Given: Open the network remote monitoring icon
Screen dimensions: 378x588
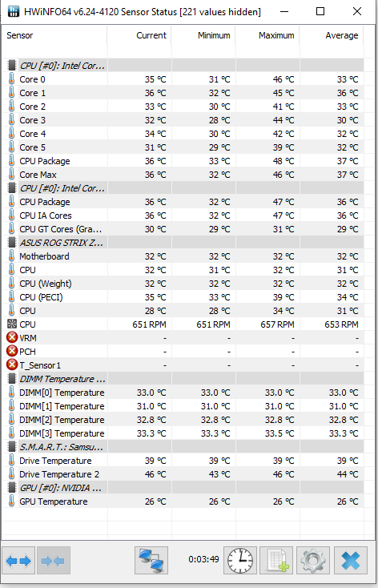Looking at the screenshot, I should 151,561.
